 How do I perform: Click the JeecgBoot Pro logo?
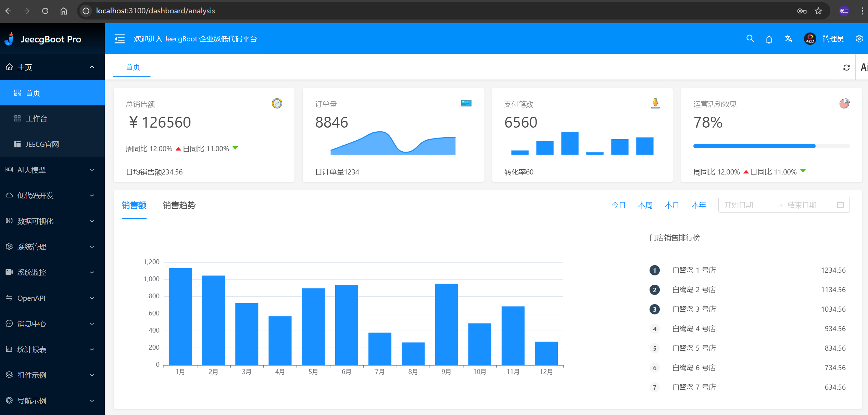point(43,39)
